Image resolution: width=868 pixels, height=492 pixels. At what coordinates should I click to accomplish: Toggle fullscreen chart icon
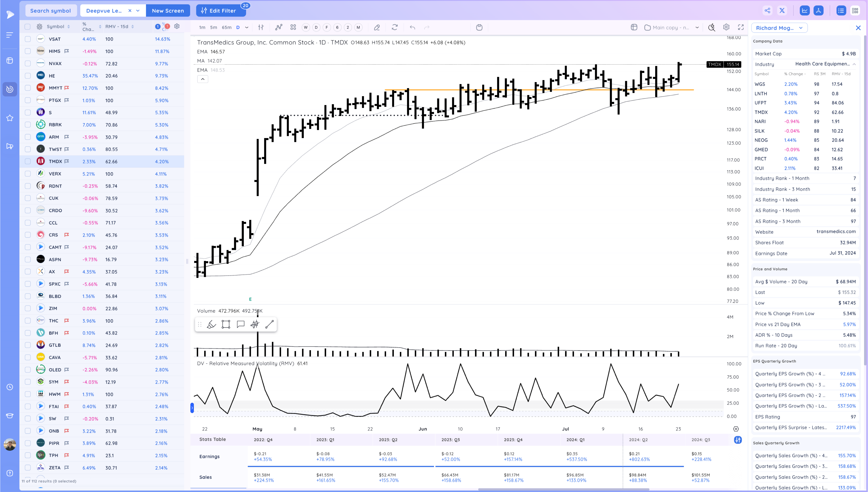click(x=741, y=27)
